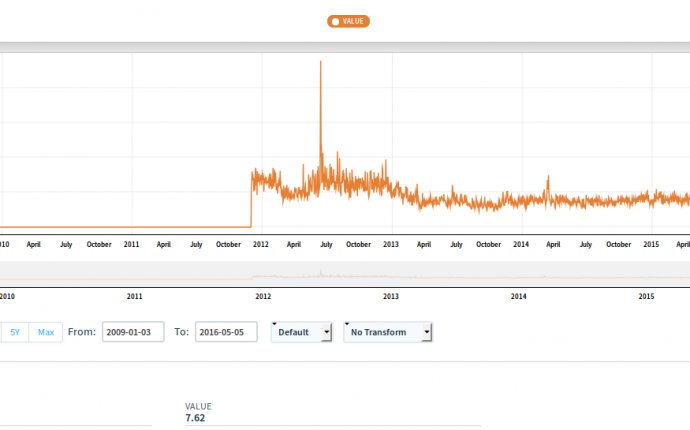Click the 2012 label on main chart axis
Screen dimensions: 690x430
[261, 244]
